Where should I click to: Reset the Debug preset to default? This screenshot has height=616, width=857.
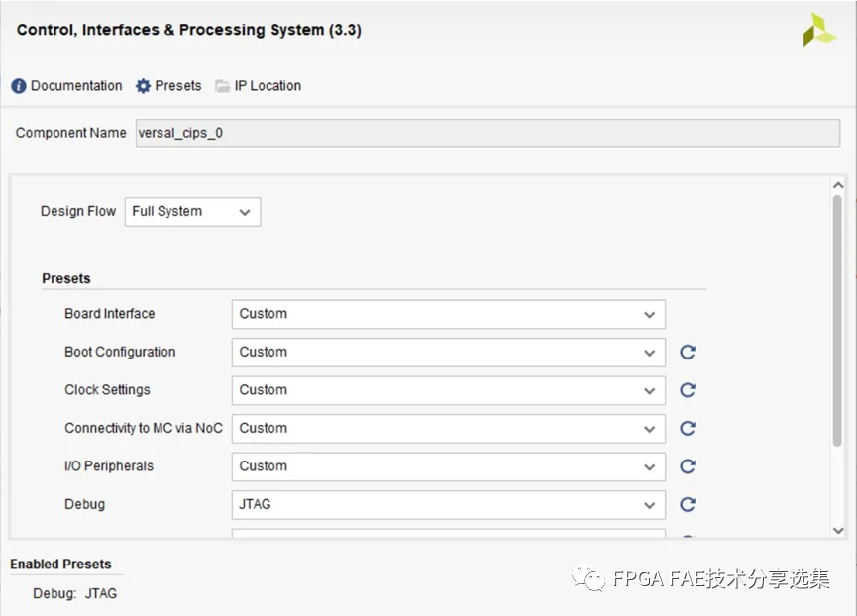pos(688,504)
